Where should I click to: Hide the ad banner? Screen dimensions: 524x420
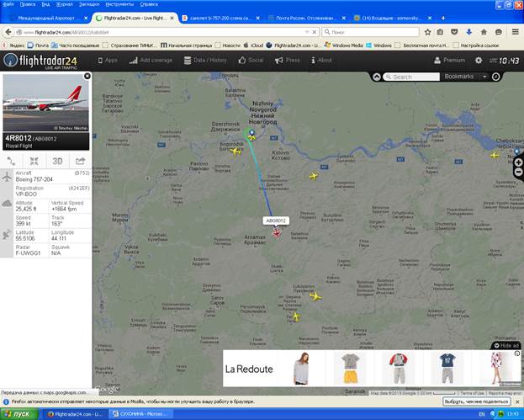point(507,346)
